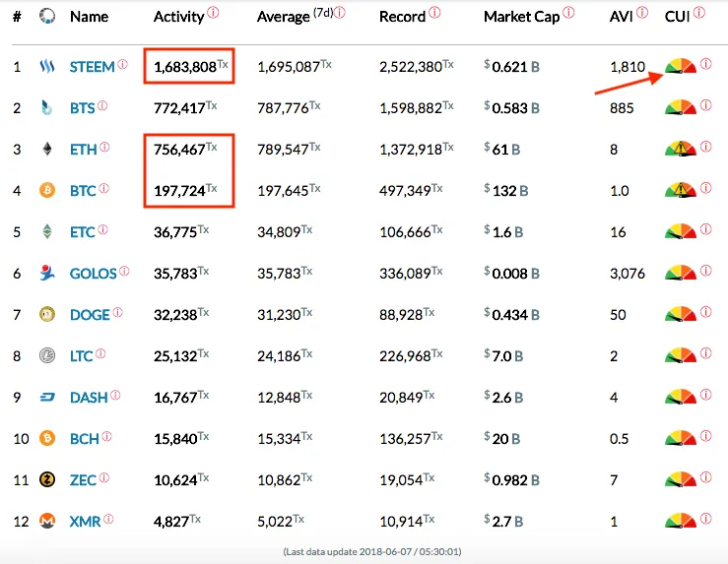
Task: Click info icon after BTS row gauge
Action: (x=705, y=105)
